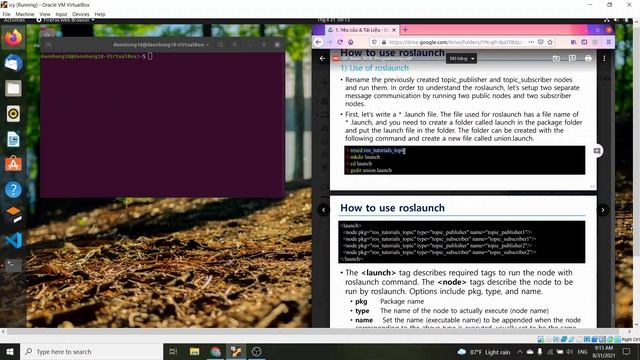Reload the Firefox page
Image resolution: width=640 pixels, height=360 pixels.
coord(340,42)
